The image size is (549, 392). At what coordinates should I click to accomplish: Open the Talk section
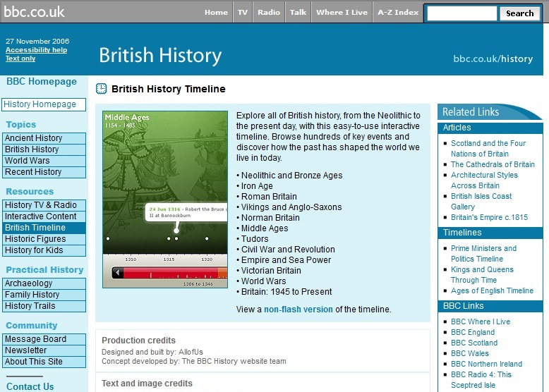[x=298, y=12]
